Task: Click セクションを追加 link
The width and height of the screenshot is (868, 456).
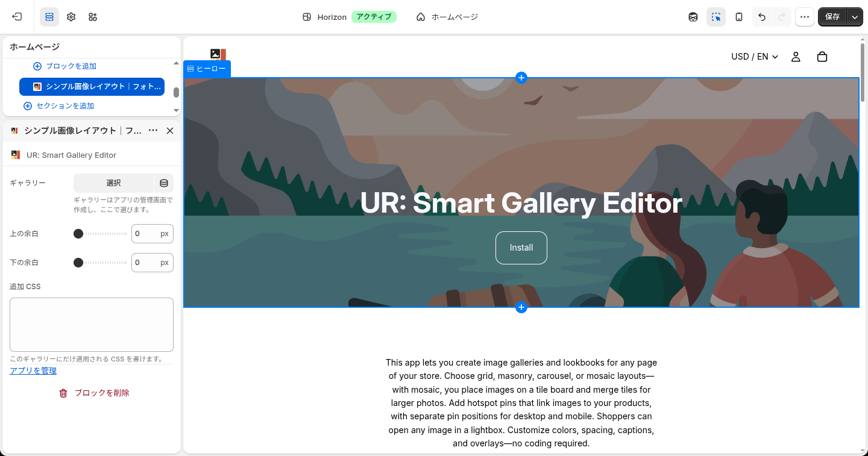Action: pos(58,106)
